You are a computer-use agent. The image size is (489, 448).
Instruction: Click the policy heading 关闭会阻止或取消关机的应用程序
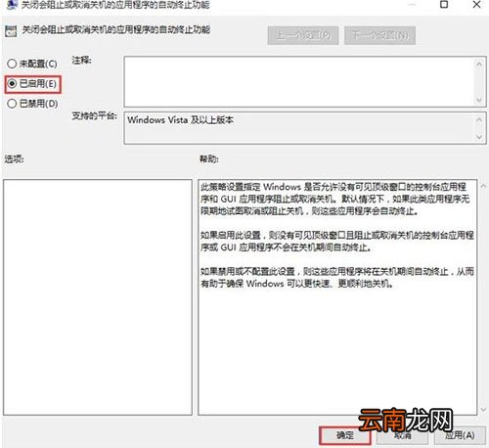pyautogui.click(x=116, y=30)
